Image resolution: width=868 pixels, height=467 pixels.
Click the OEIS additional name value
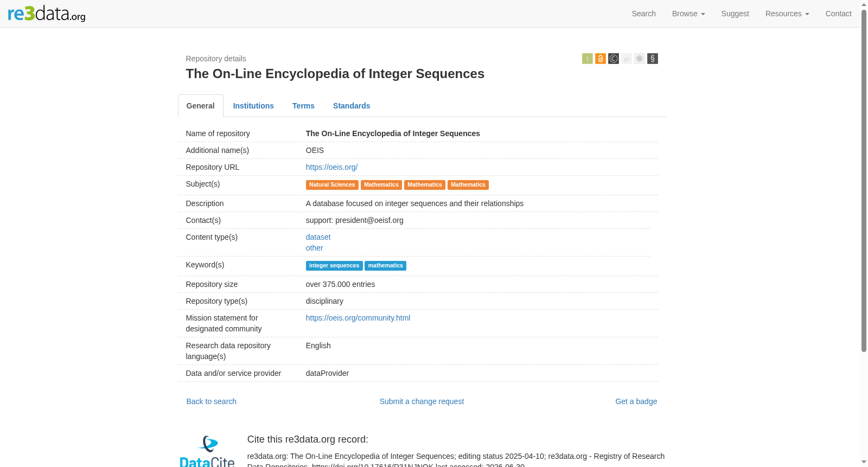point(315,150)
